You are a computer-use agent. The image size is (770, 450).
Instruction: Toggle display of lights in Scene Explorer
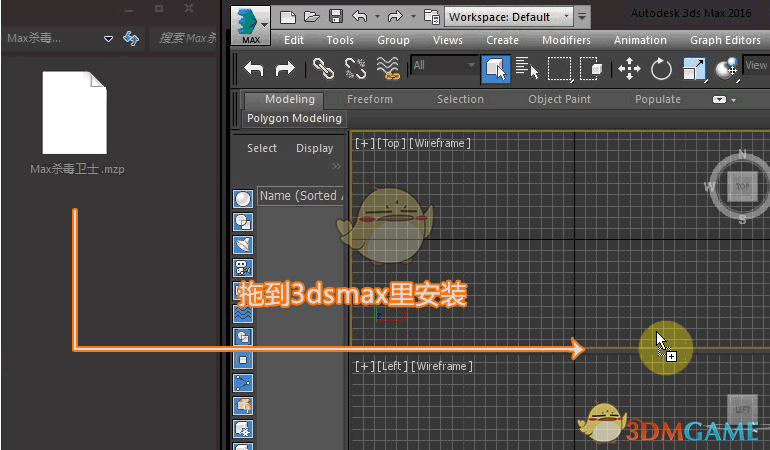pyautogui.click(x=243, y=245)
